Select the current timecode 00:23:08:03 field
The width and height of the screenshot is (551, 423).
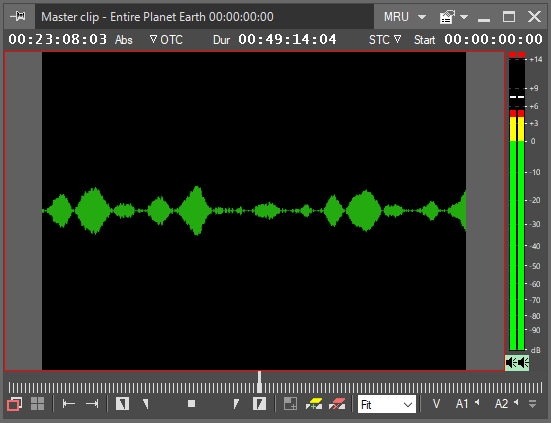[58, 39]
